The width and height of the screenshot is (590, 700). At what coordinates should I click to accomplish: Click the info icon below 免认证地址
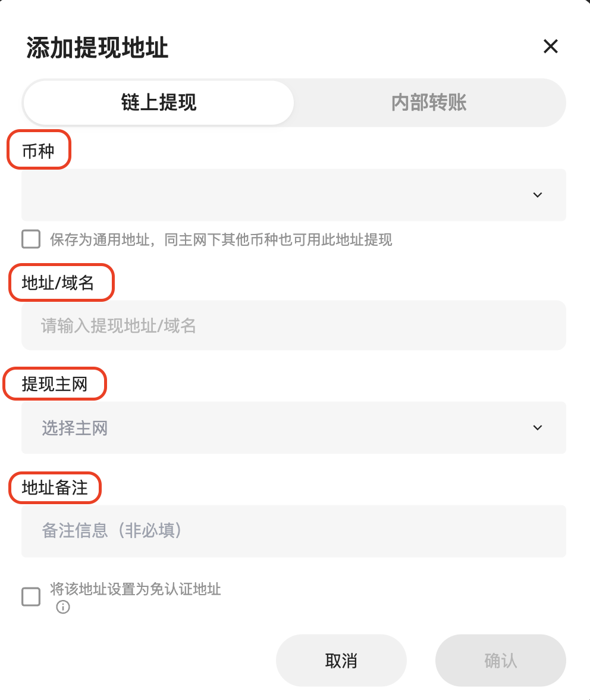(63, 607)
